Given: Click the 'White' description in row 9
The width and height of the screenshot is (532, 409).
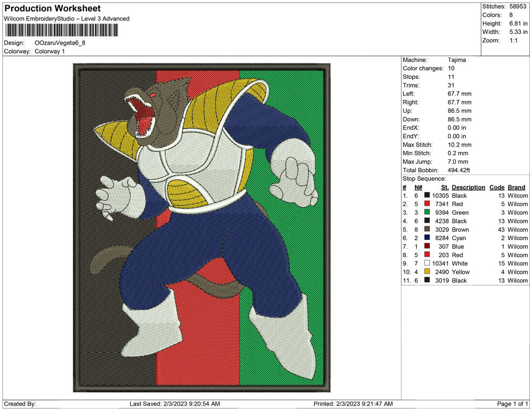Looking at the screenshot, I should coord(460,264).
